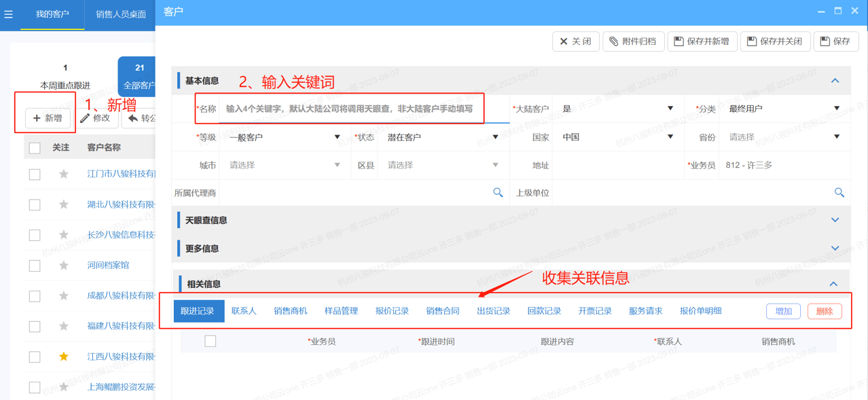Star the 江西八骏科技有限 customer favorite

(x=63, y=356)
